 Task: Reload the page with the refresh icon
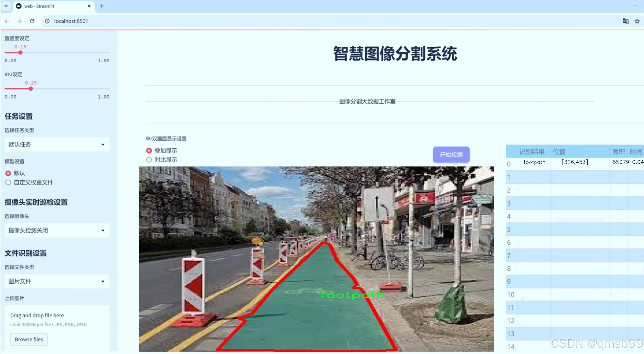click(32, 21)
